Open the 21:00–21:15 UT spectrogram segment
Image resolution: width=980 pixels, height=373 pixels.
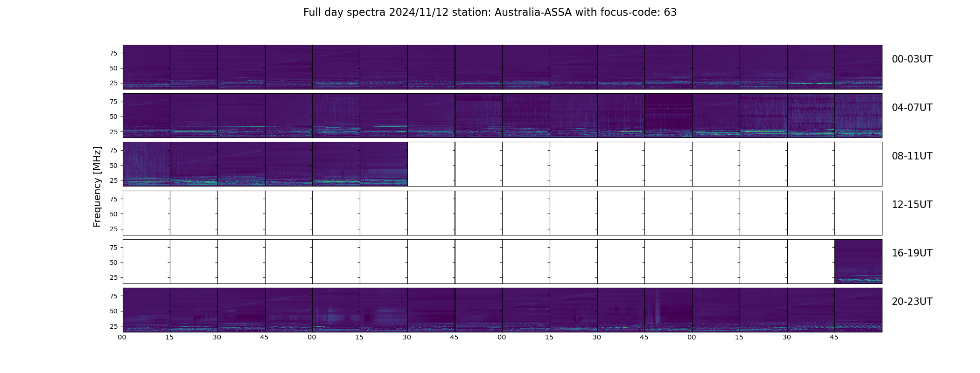pyautogui.click(x=336, y=310)
